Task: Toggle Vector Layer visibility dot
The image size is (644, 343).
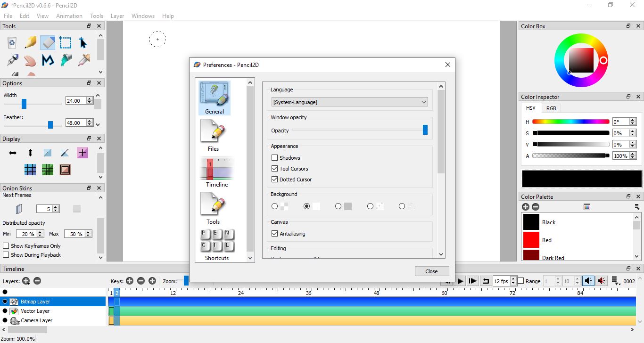Action: pos(5,311)
